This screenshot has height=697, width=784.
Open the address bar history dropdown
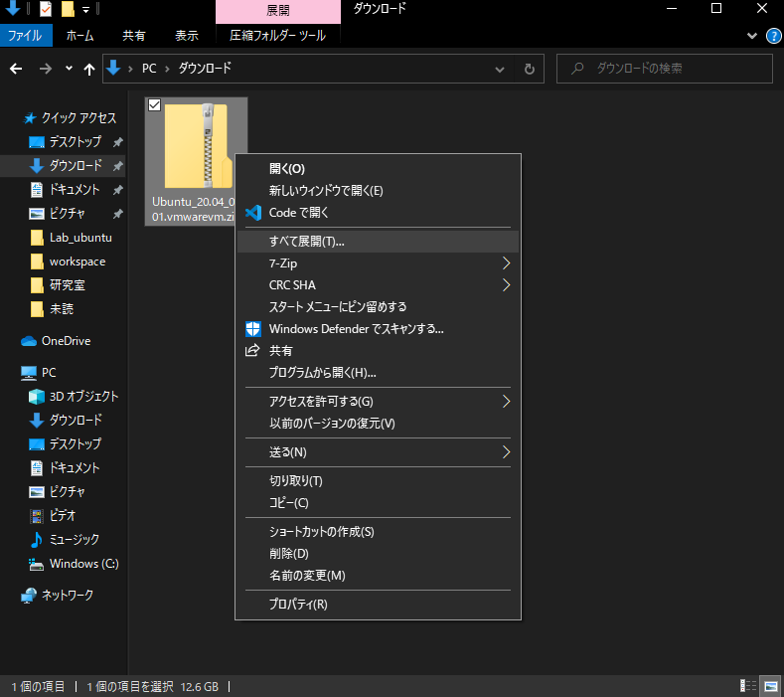[500, 70]
